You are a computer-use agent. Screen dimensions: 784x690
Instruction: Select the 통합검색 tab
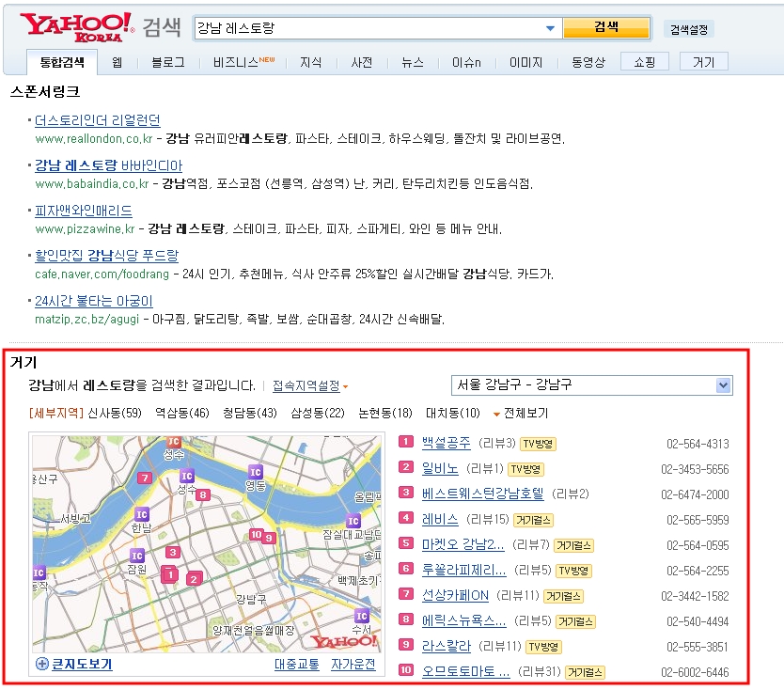click(x=62, y=62)
